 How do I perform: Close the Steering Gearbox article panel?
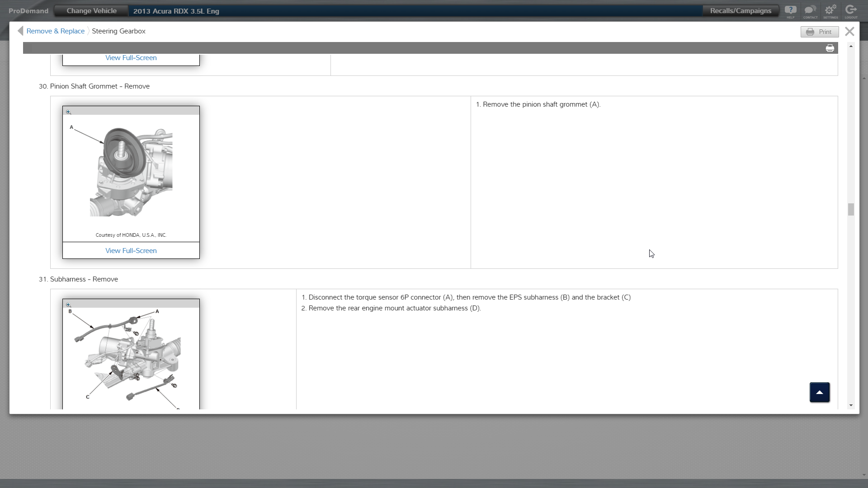tap(849, 31)
